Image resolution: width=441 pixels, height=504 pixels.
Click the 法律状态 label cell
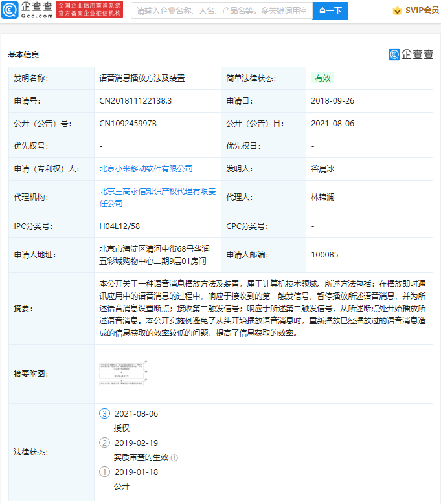[51, 452]
